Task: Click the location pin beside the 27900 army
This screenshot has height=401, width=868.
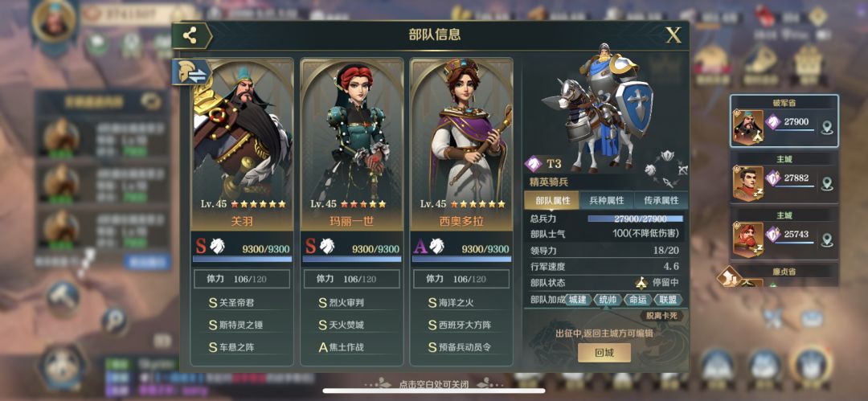Action: (x=827, y=128)
